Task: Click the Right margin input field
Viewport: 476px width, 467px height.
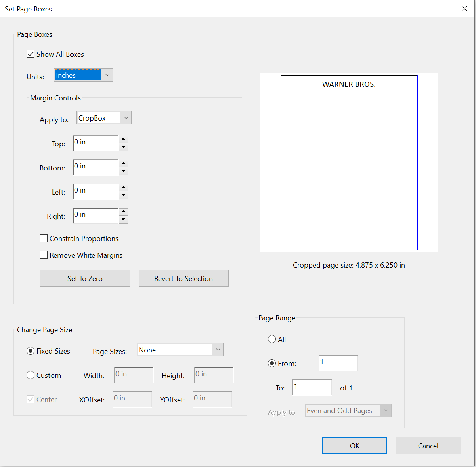Action: click(96, 216)
